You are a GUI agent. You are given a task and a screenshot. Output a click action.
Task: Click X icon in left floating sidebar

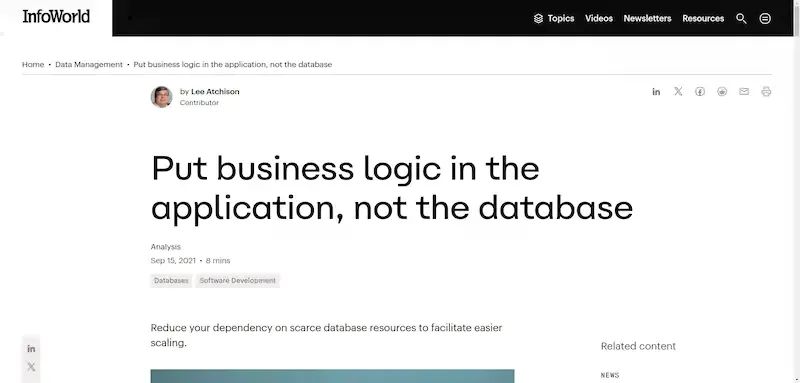[31, 367]
